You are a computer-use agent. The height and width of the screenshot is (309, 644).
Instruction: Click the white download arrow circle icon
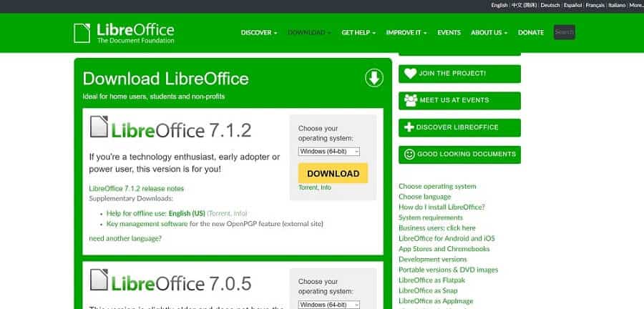pos(374,78)
